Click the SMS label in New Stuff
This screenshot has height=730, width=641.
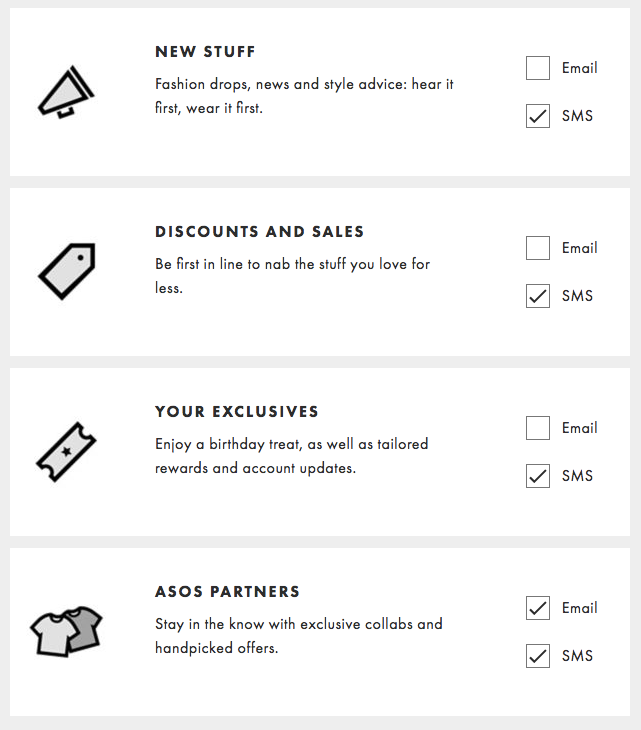tap(577, 116)
